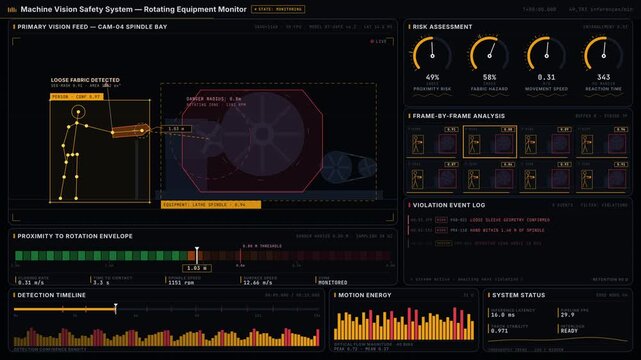Select the last frame thumbnail in the bottom row
This screenshot has height=360, width=641.
[603, 177]
